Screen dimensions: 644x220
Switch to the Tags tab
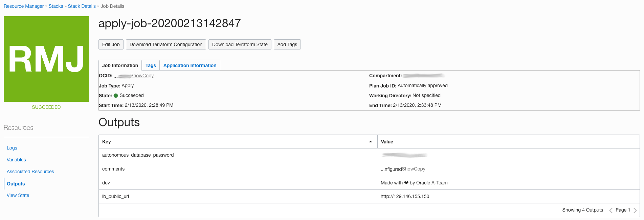pos(151,65)
